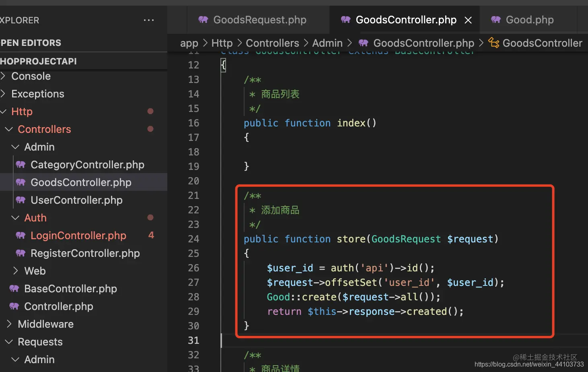Click 'offsetSet' method call in code
Image resolution: width=588 pixels, height=372 pixels.
[351, 283]
